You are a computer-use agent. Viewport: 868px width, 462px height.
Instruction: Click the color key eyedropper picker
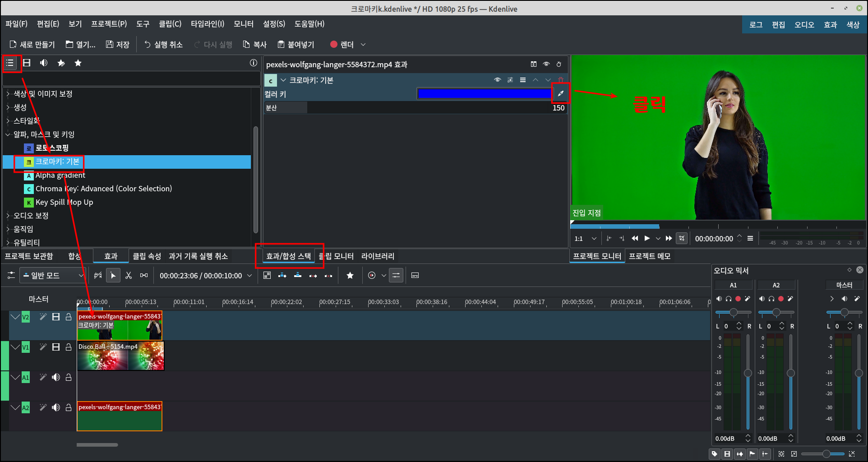(x=560, y=93)
